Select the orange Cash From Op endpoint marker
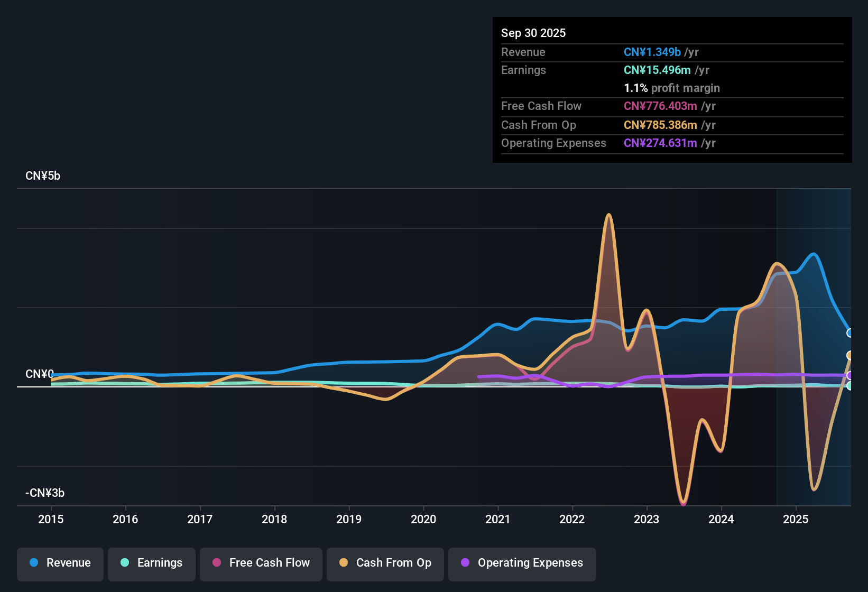Image resolution: width=868 pixels, height=592 pixels. pyautogui.click(x=850, y=354)
